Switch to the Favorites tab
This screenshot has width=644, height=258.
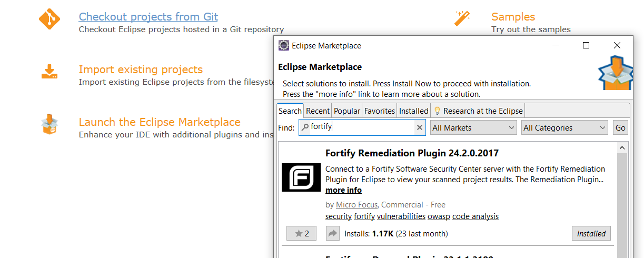click(380, 111)
